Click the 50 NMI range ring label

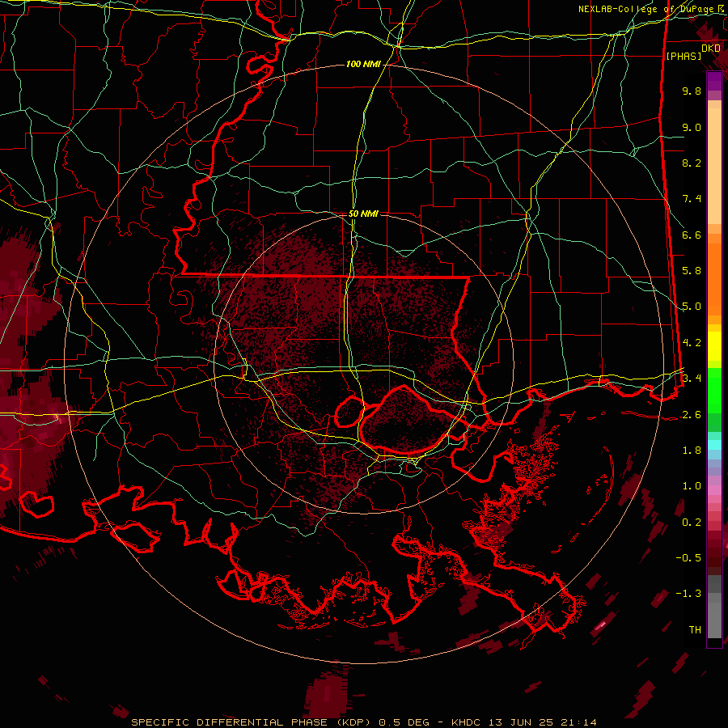pos(363,214)
